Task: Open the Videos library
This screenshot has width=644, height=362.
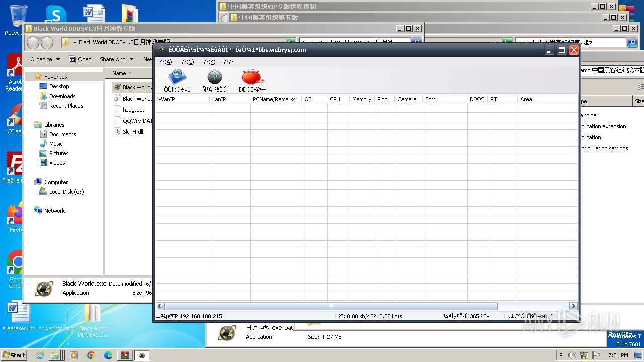Action: 57,163
